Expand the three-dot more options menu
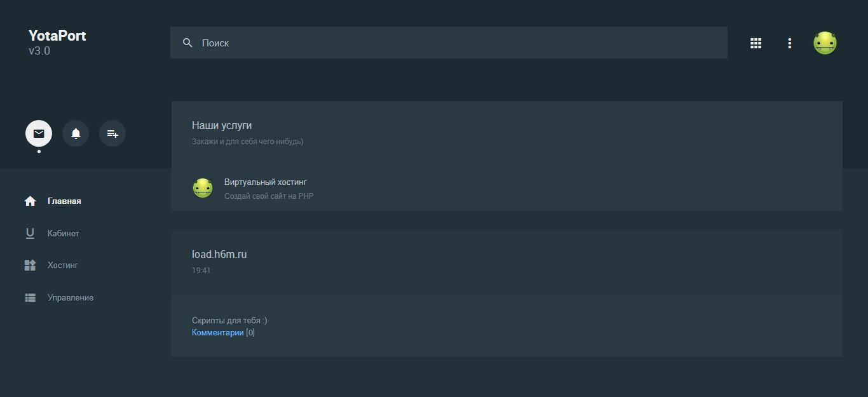 [789, 43]
